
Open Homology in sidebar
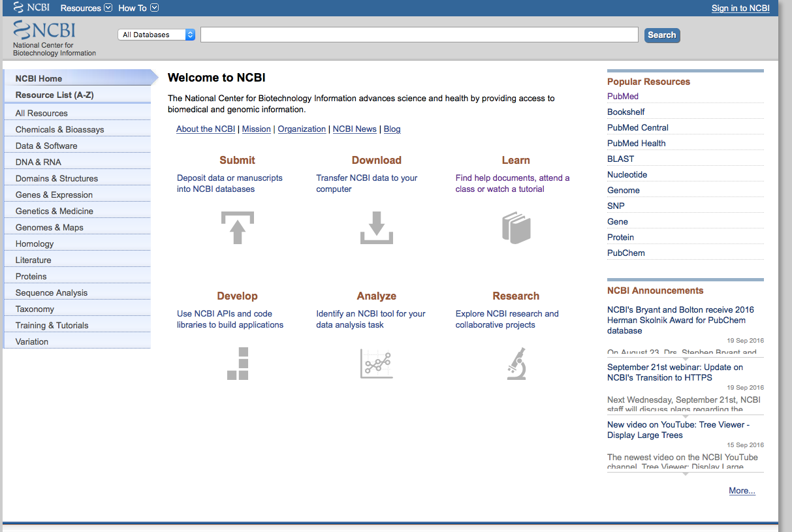77,243
